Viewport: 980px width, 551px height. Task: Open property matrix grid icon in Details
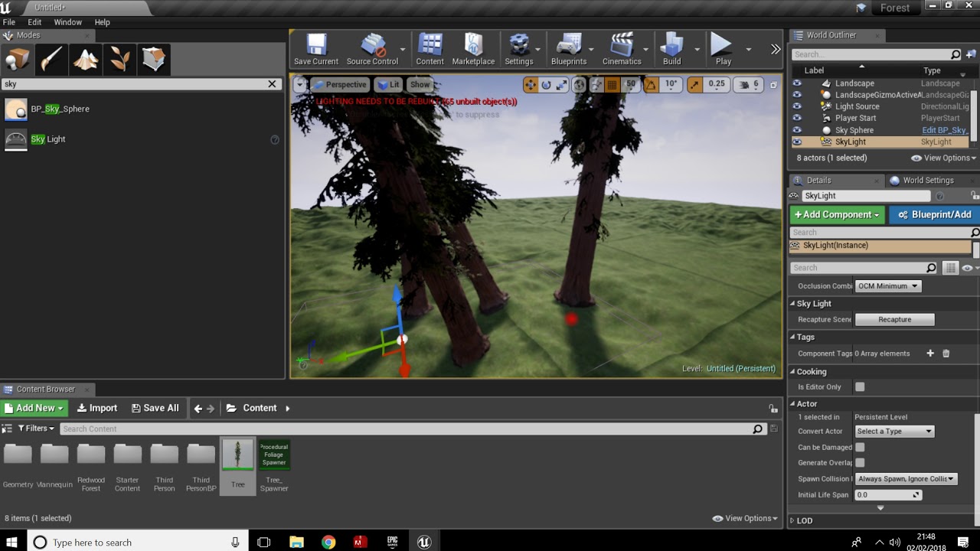coord(950,268)
